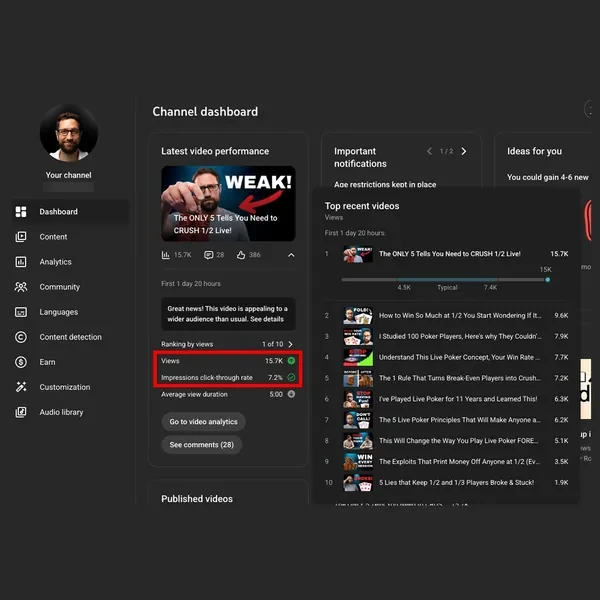Click the gray down icon beside Average view duration
Viewport: 600px width, 600px height.
(291, 394)
